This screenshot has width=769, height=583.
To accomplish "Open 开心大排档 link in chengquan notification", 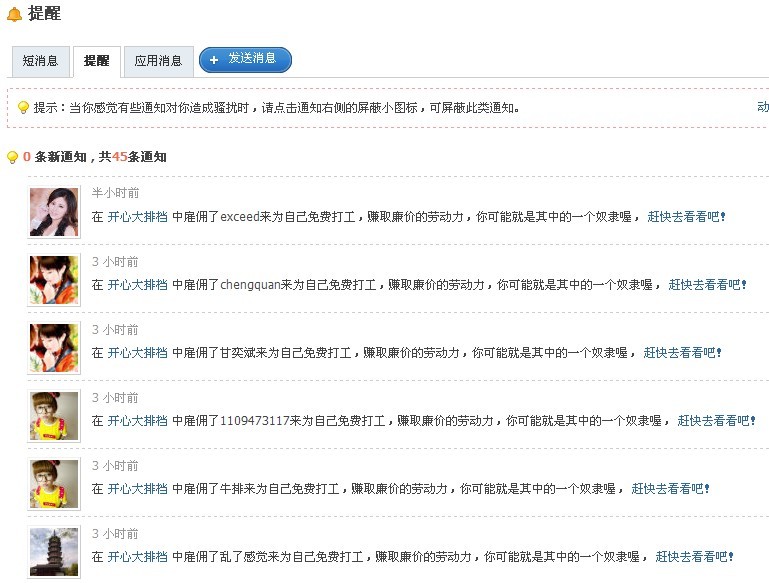I will 137,285.
